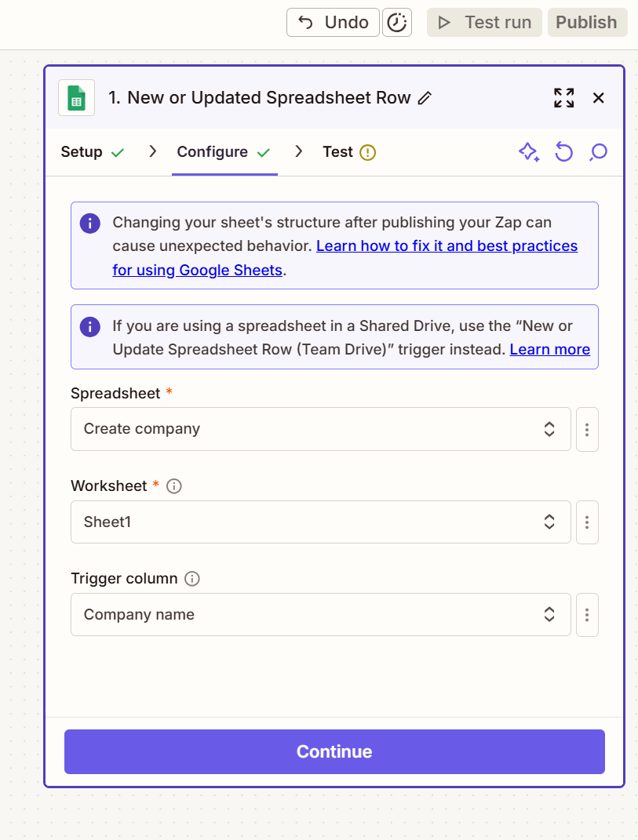This screenshot has width=638, height=840.
Task: Open the AI sparkle assistant icon
Action: pos(529,152)
